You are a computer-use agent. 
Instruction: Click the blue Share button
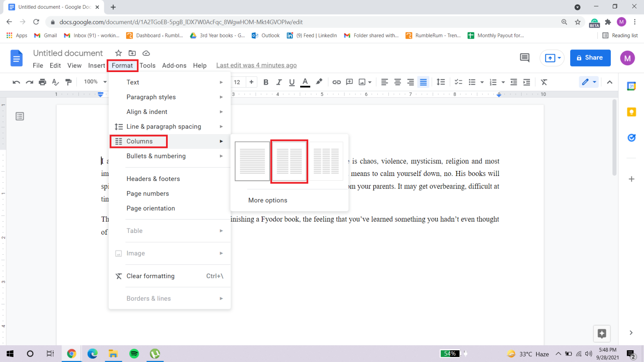coord(590,58)
